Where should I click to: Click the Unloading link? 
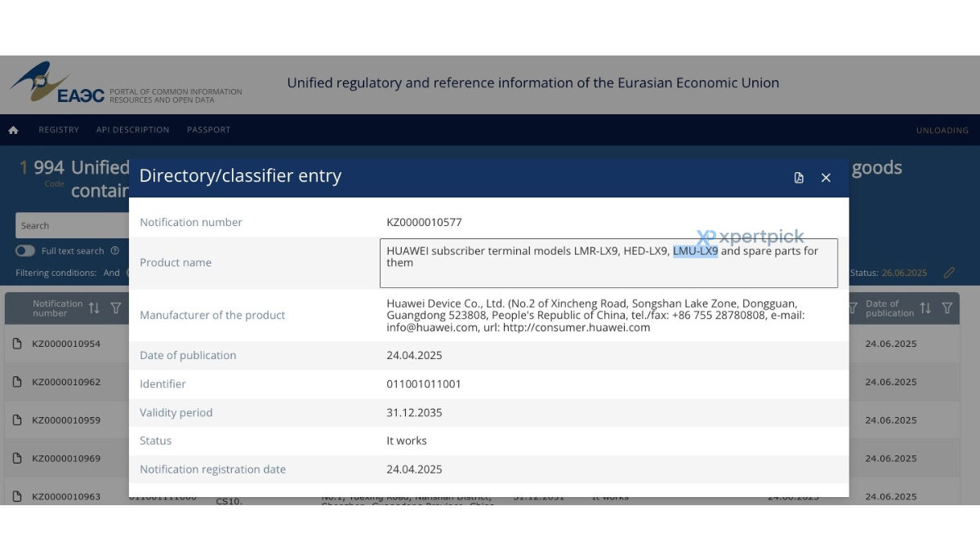[942, 131]
